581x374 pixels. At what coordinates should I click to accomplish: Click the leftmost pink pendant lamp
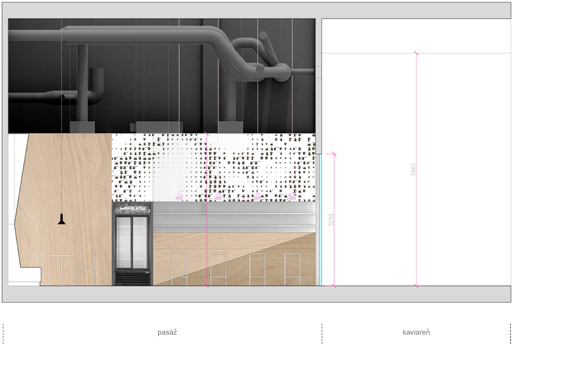179,196
